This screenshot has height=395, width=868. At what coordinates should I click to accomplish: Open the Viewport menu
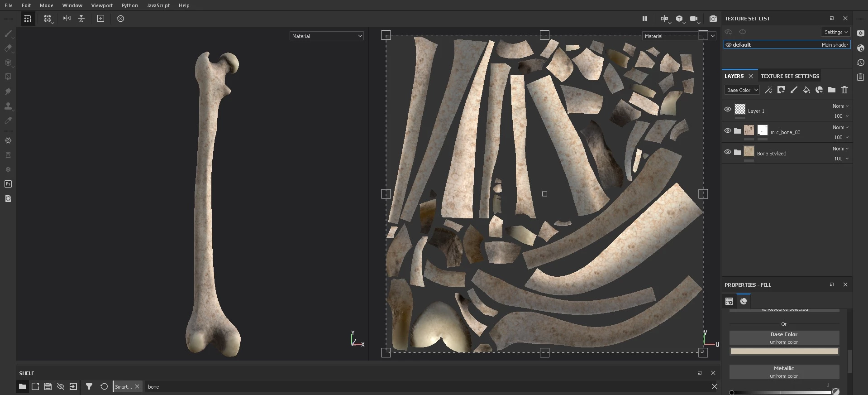click(x=102, y=5)
